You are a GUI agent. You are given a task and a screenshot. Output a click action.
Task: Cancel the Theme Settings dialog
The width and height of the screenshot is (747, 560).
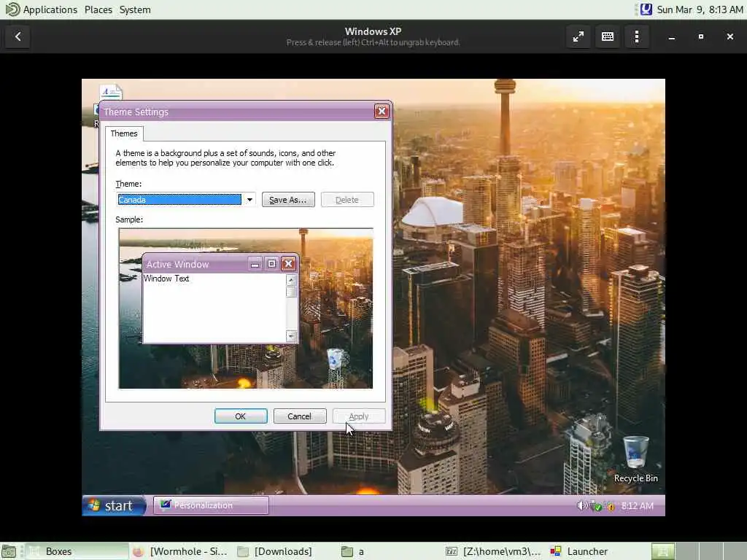click(x=300, y=416)
